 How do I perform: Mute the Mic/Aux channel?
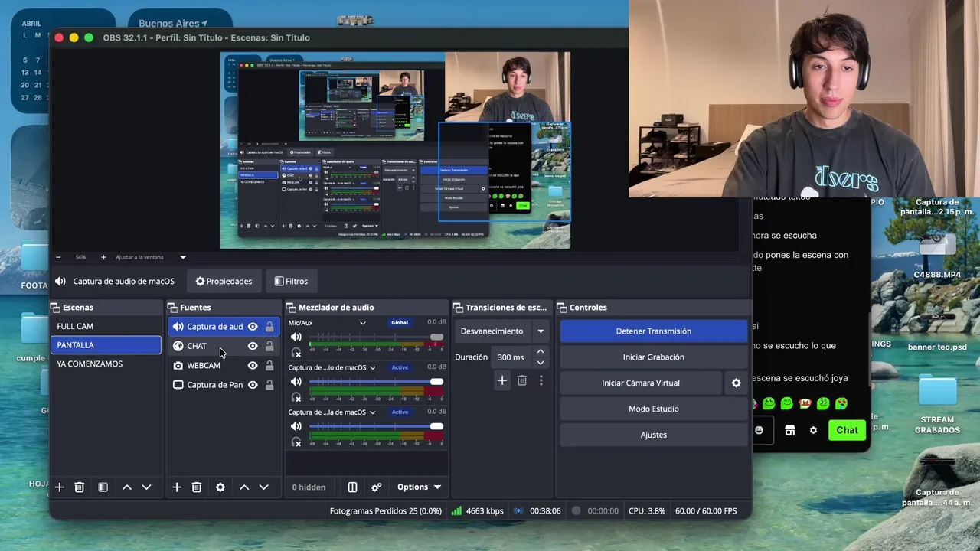pos(296,337)
